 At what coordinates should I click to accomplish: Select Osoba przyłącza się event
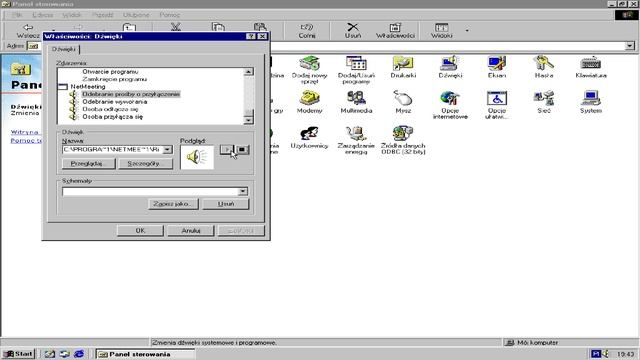pyautogui.click(x=113, y=117)
